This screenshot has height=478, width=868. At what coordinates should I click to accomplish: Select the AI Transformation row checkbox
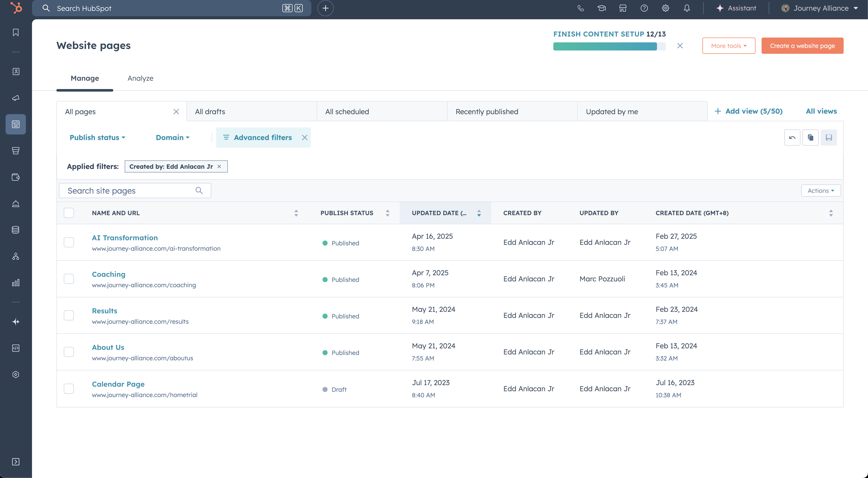pyautogui.click(x=69, y=242)
